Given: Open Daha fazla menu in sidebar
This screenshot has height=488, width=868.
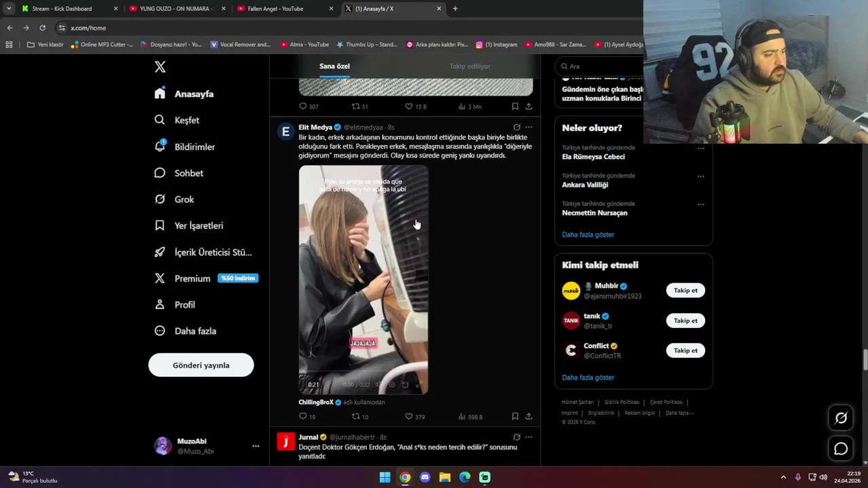Looking at the screenshot, I should 185,331.
